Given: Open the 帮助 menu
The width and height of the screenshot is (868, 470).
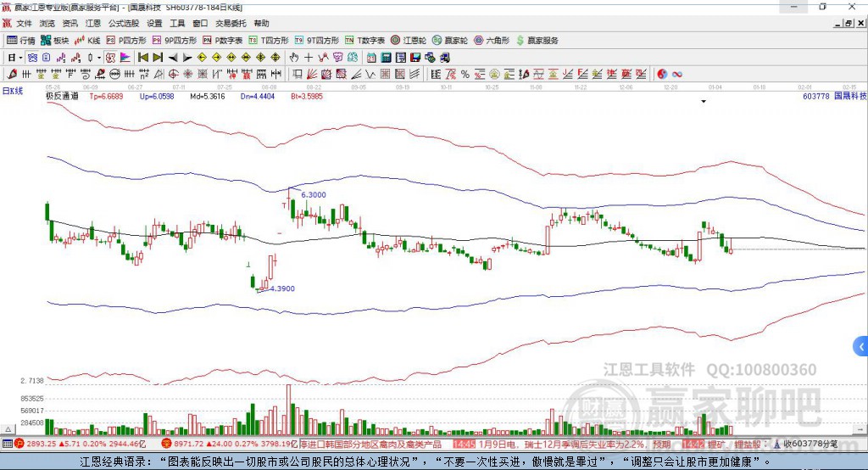Looking at the screenshot, I should tap(261, 23).
